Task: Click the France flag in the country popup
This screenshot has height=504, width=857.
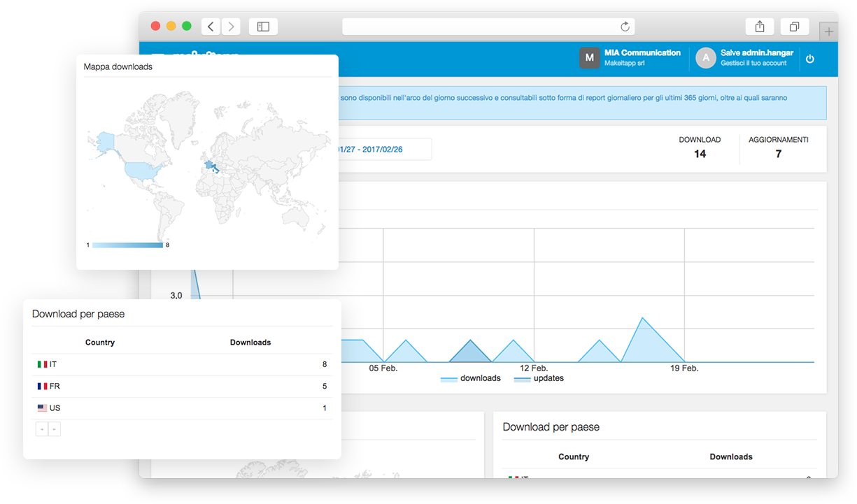Action: [x=42, y=386]
